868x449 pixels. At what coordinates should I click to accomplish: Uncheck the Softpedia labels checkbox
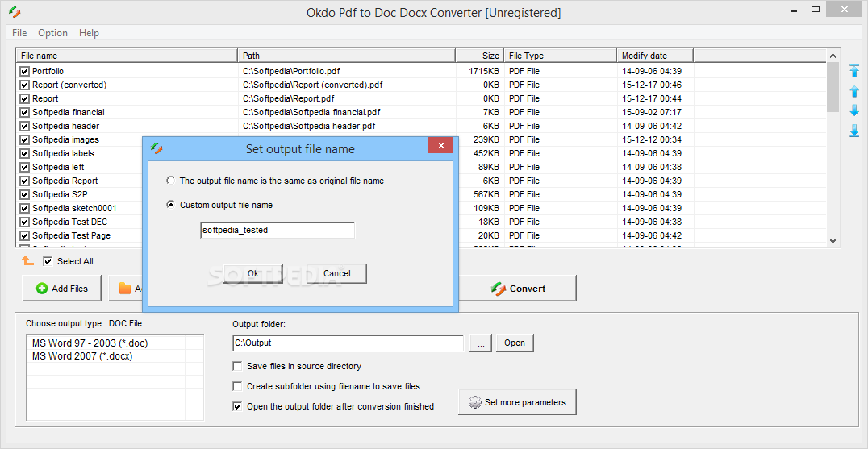click(24, 154)
